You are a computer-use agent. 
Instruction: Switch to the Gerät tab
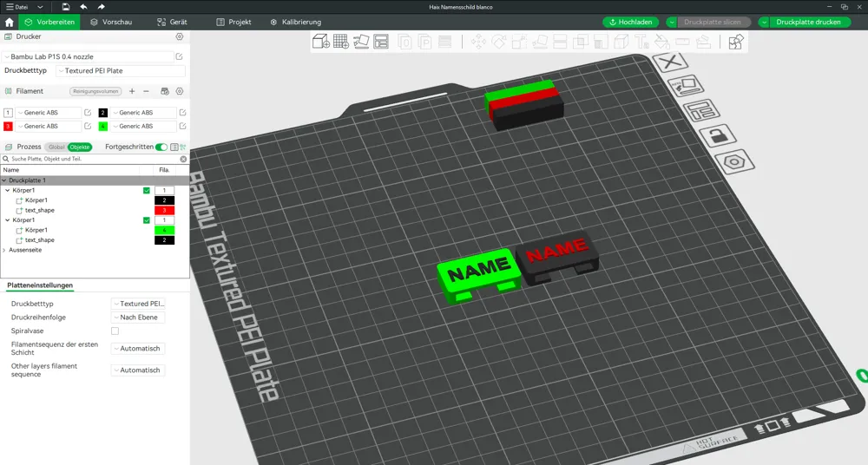172,23
